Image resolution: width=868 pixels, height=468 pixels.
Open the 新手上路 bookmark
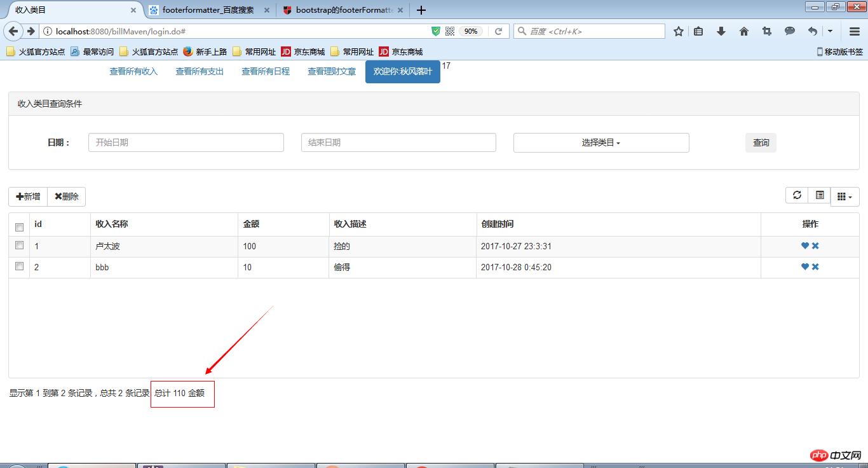205,52
